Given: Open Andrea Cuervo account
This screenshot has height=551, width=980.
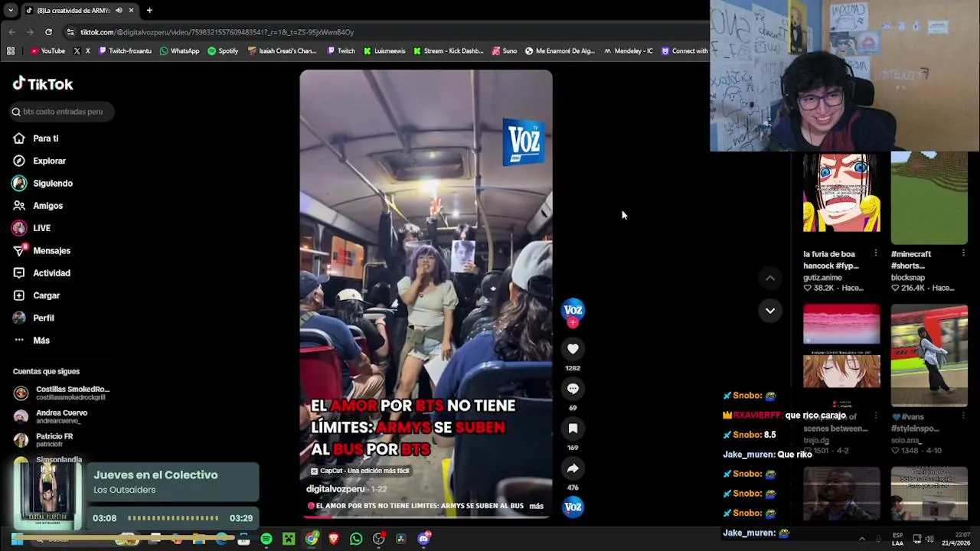Looking at the screenshot, I should [51, 416].
